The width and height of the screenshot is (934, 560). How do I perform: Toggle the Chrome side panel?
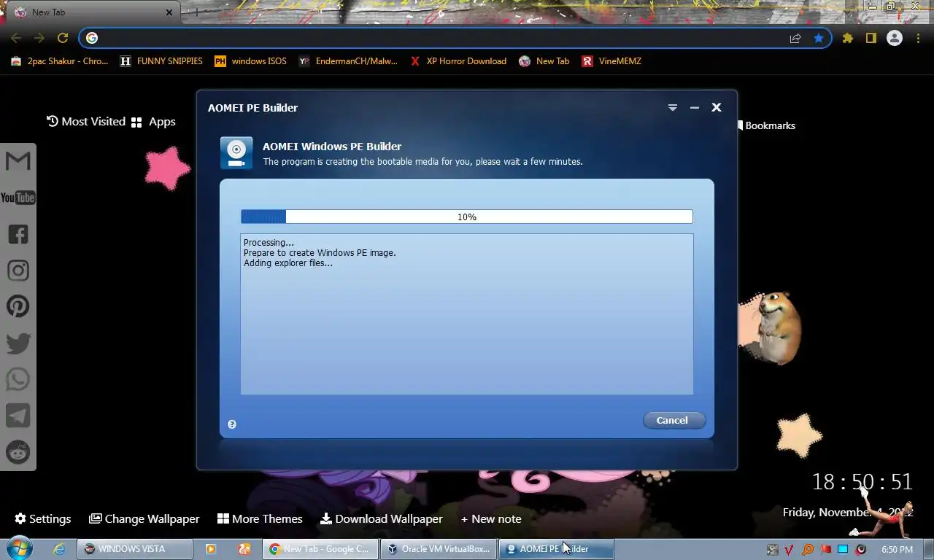(x=871, y=38)
